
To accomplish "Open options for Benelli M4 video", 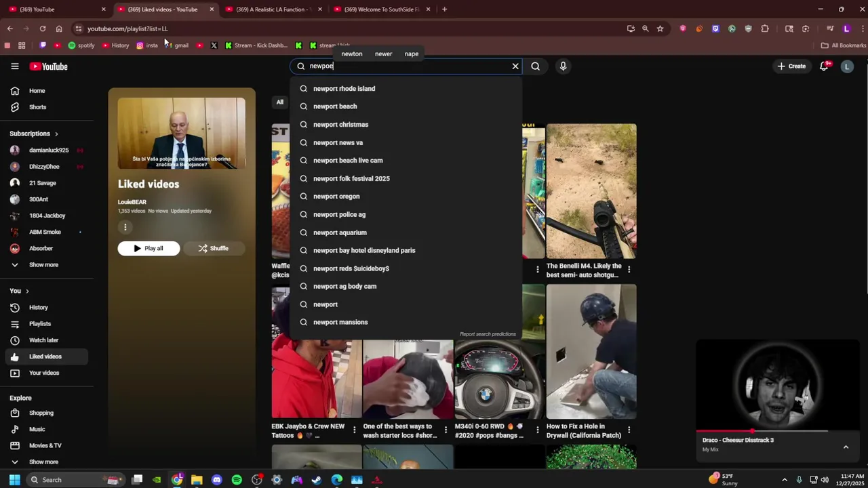I will tap(629, 270).
